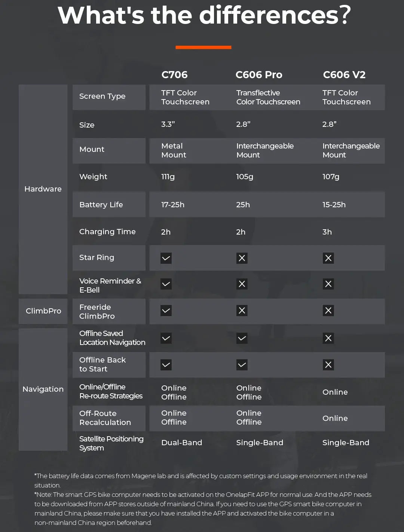The image size is (404, 532).
Task: Click the C606 Pro Voice Reminder cross icon
Action: point(242,284)
